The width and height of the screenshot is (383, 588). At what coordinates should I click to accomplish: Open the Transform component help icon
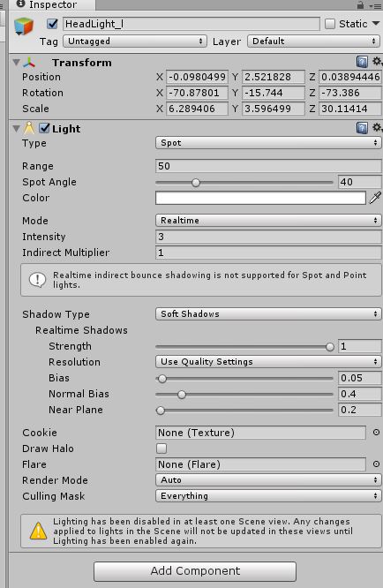[x=362, y=62]
